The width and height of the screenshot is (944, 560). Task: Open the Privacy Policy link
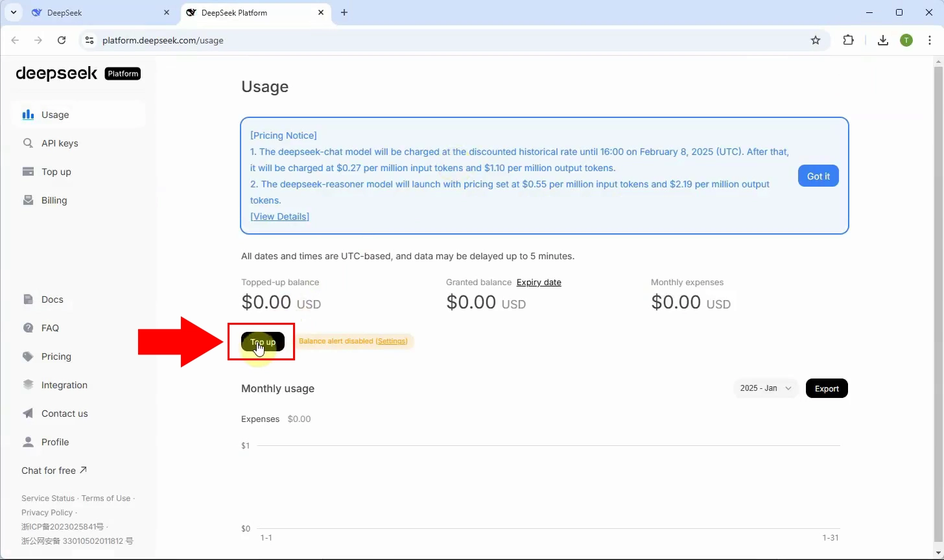47,513
